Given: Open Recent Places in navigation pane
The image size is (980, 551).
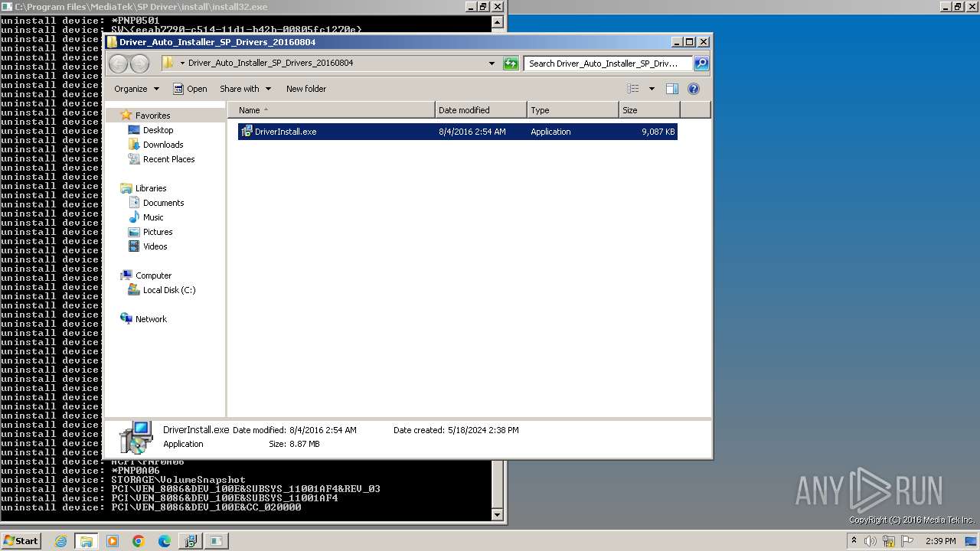Looking at the screenshot, I should click(168, 159).
